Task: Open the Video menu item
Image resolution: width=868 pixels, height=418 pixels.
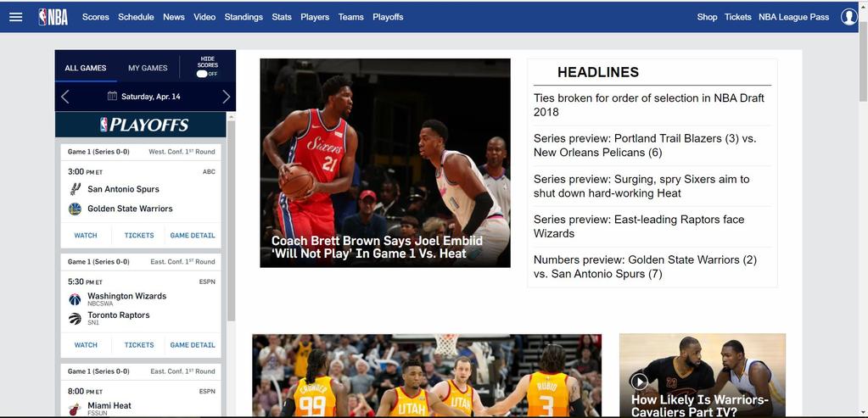Action: 204,17
